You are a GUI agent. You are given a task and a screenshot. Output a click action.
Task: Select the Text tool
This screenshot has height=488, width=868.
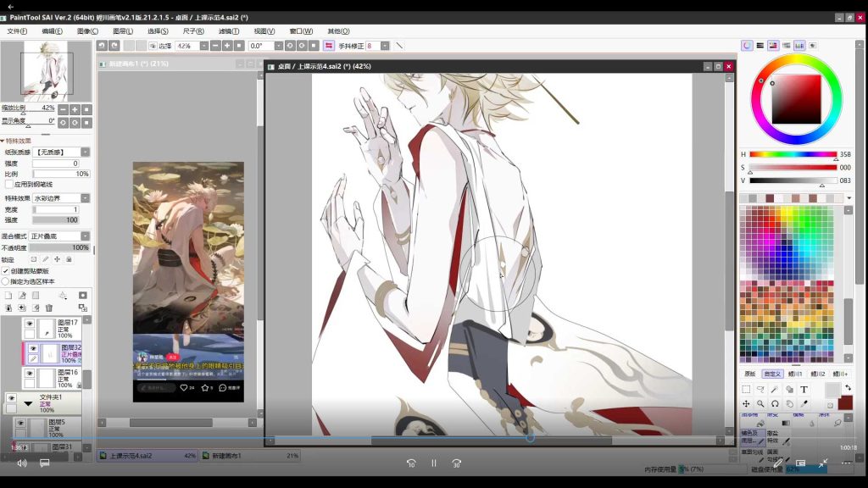(804, 390)
